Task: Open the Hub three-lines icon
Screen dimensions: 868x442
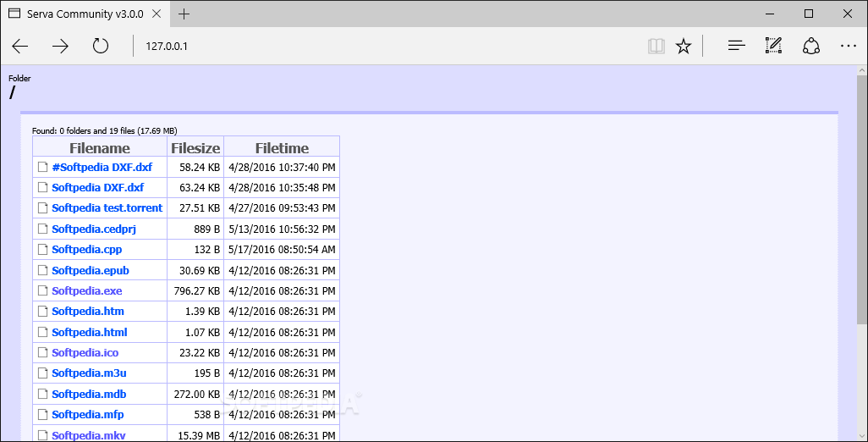Action: [x=736, y=46]
